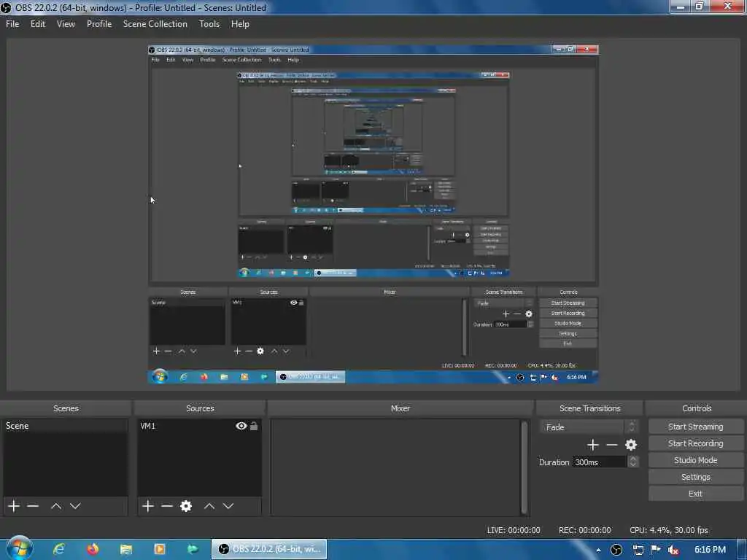Move the scene down in the Scenes list
747x560 pixels.
[x=75, y=506]
